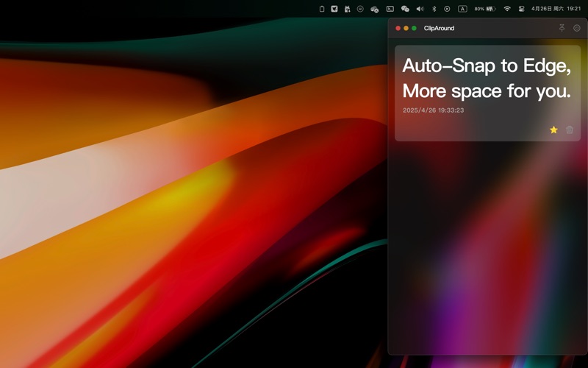Minimize the ClipAround window

coord(406,28)
